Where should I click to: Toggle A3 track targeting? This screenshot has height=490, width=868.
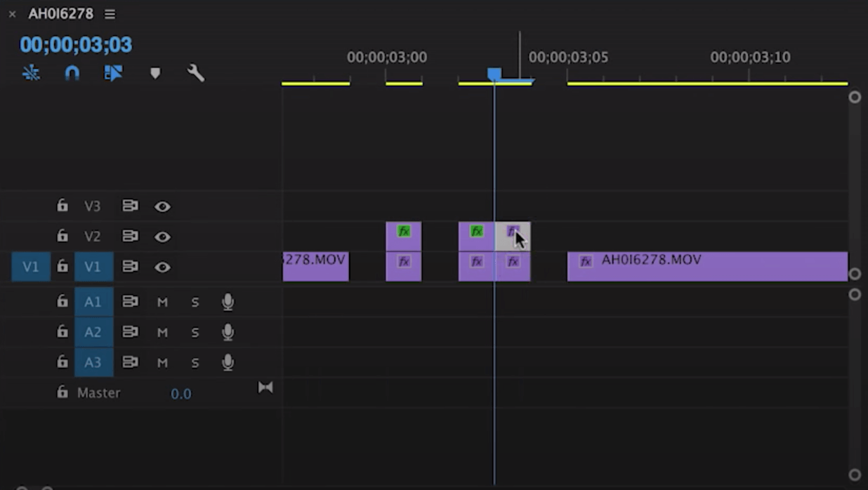tap(93, 362)
